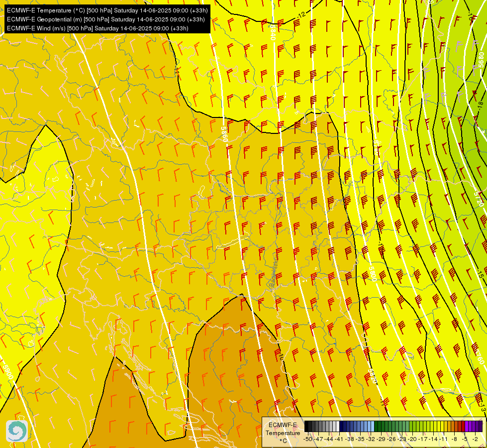Click the 5680 geopotential contour label
Screen dimensions: 487x448
coord(481,60)
